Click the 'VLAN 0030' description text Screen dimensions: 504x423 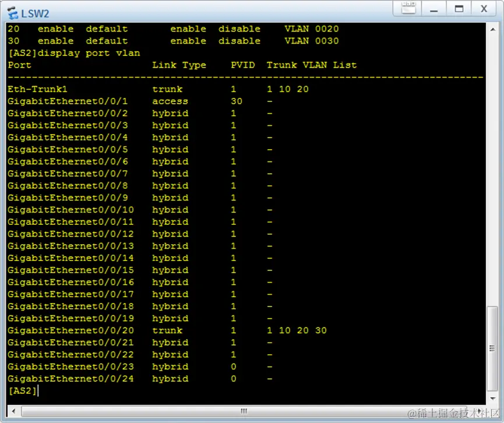pos(312,41)
